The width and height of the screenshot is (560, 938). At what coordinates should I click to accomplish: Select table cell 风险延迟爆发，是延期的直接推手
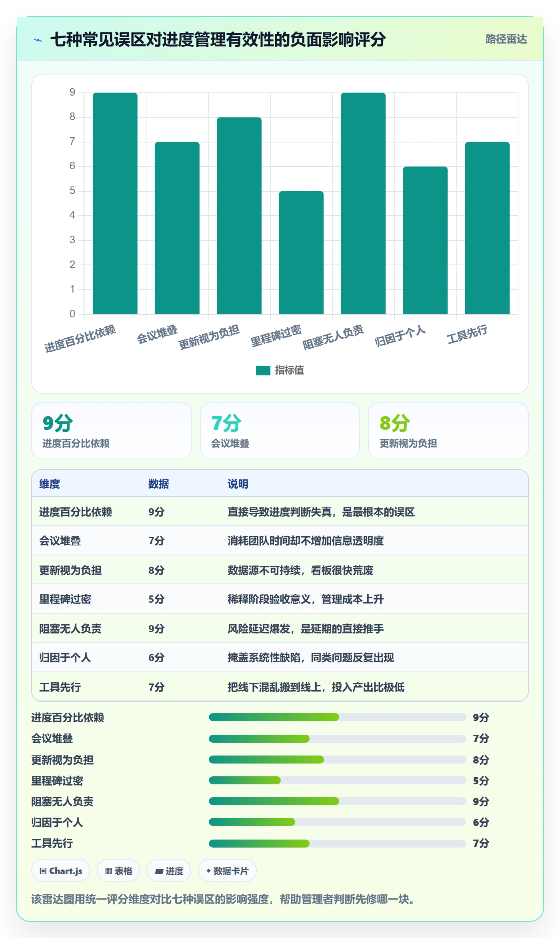click(x=306, y=629)
